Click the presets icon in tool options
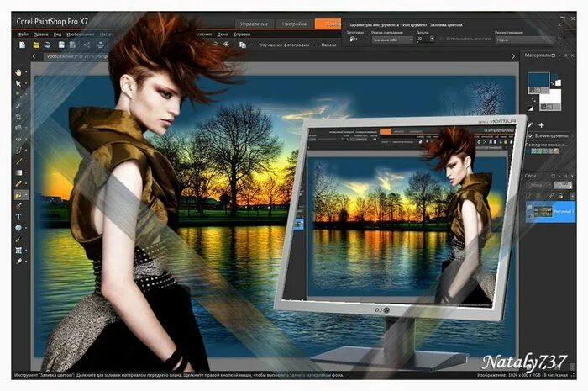 (353, 39)
